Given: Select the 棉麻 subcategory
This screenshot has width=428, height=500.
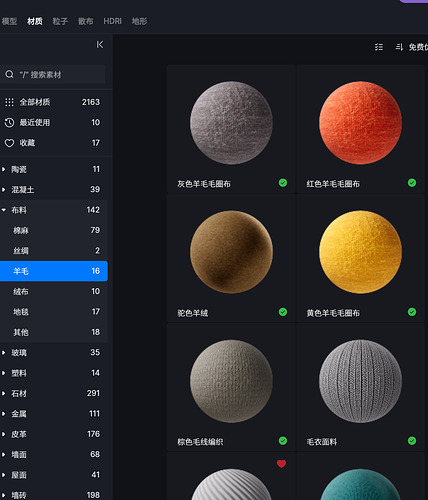Looking at the screenshot, I should 54,230.
